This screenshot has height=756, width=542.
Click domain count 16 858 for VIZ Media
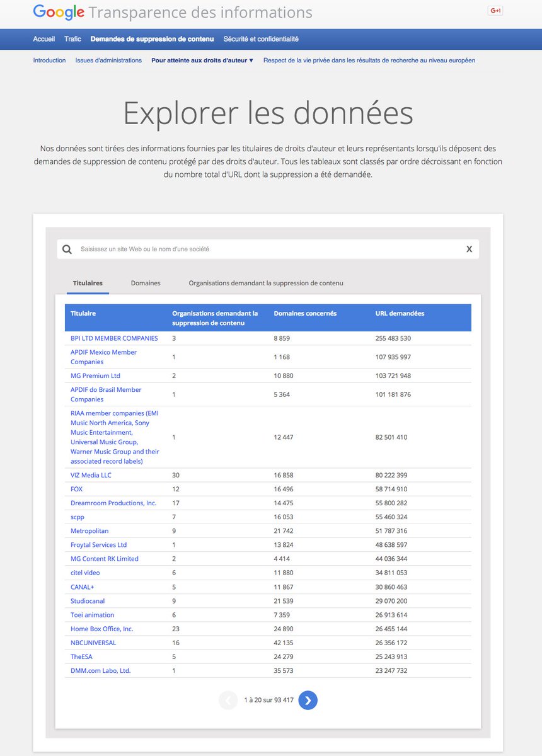(284, 475)
